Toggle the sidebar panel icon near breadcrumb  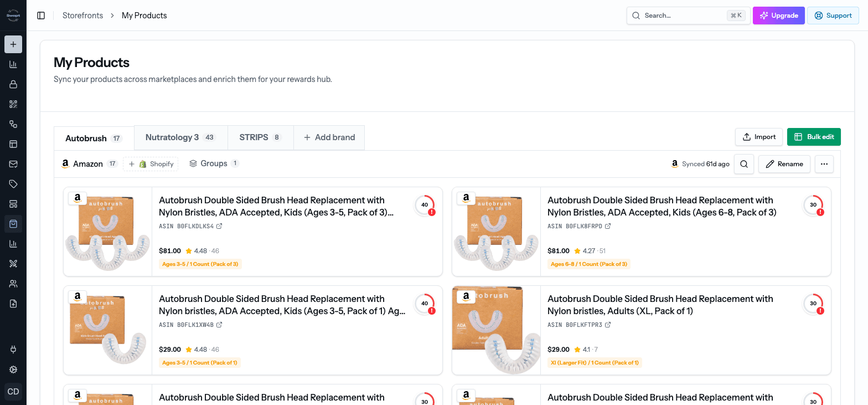(41, 16)
